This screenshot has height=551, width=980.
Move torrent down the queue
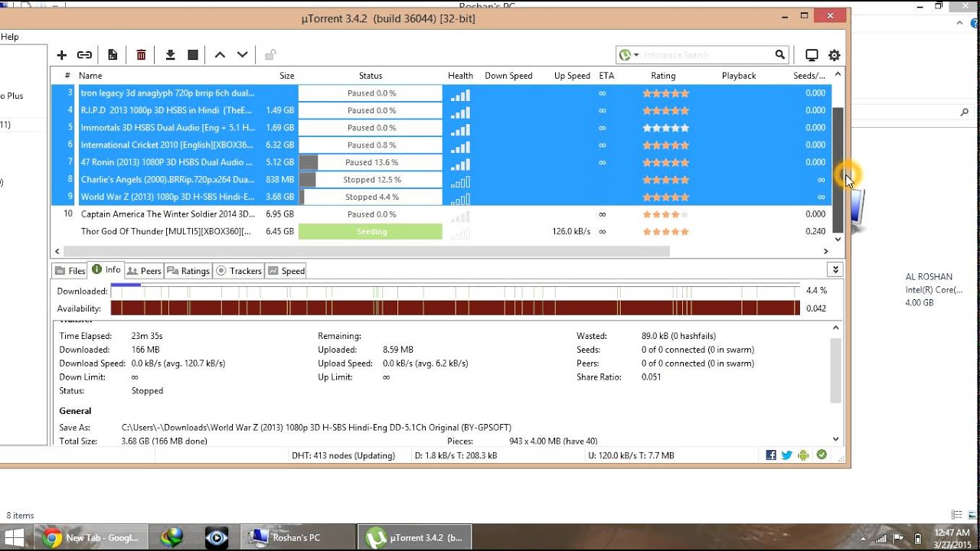pos(242,55)
